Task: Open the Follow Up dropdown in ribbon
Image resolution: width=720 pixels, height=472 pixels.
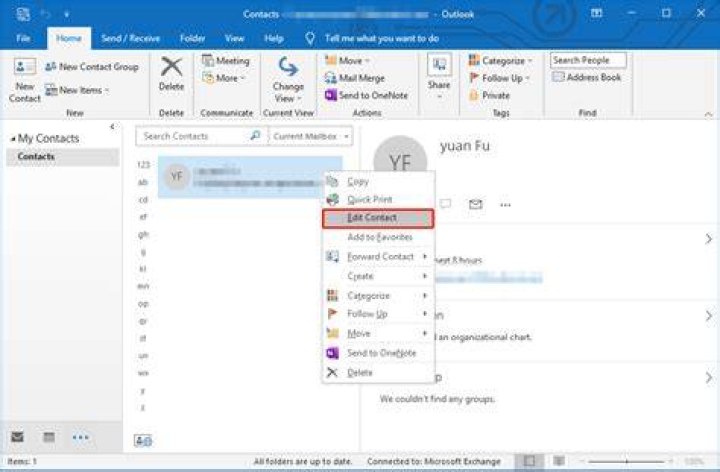Action: click(499, 78)
